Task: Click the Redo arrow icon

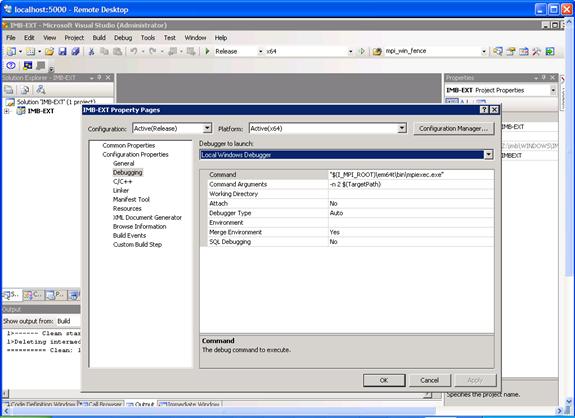Action: coord(153,52)
